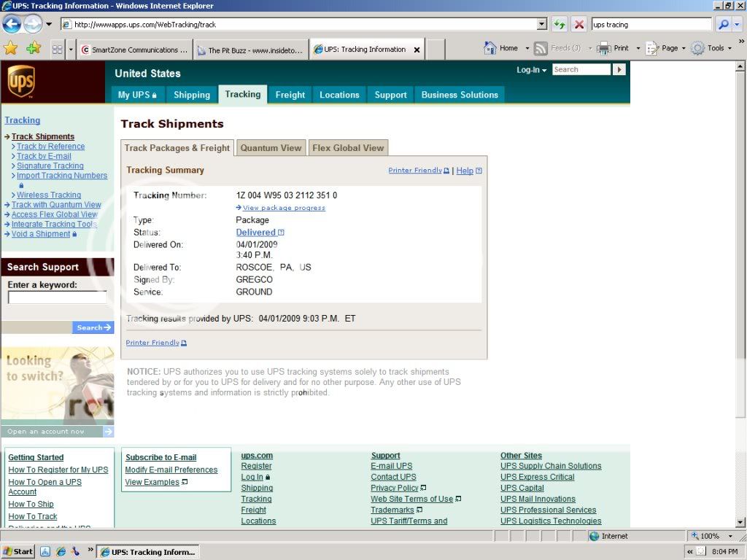Click the 'ups tracing' search box
This screenshot has height=560, width=747.
pos(651,24)
